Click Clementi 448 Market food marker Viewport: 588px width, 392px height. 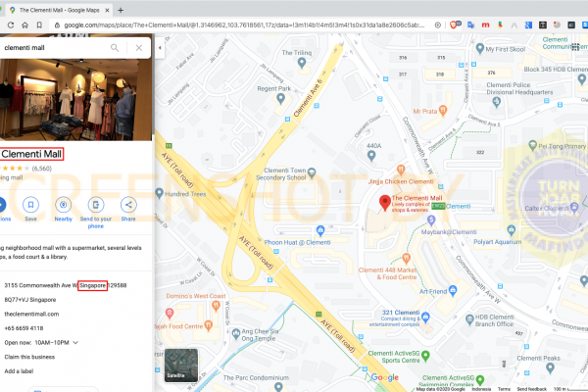(x=406, y=258)
